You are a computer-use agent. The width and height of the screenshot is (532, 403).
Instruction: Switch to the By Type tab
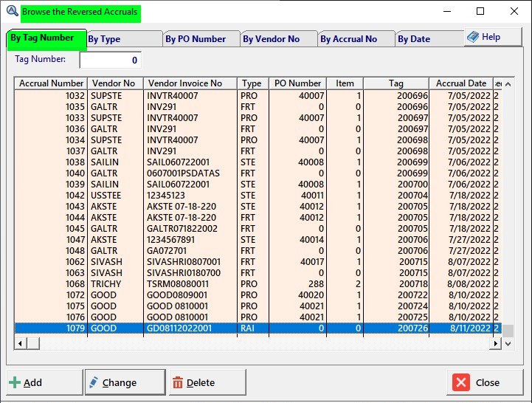pyautogui.click(x=125, y=39)
